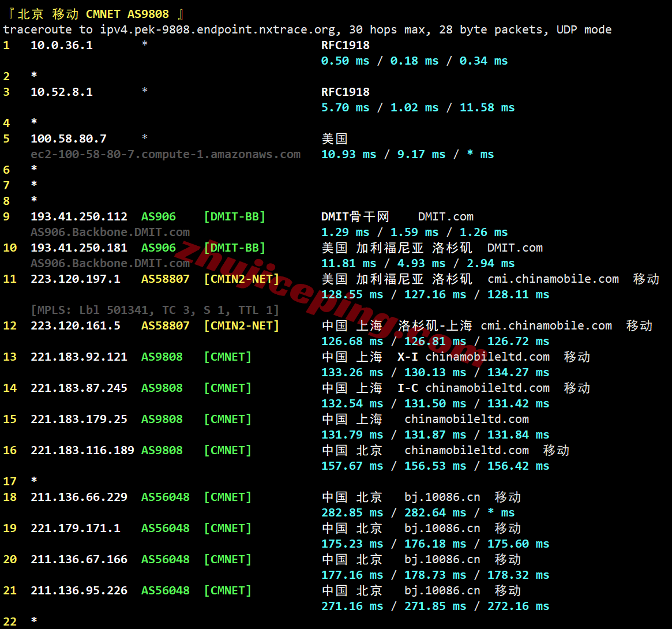Select hop number 17
Viewport: 672px width, 629px height.
(10, 481)
